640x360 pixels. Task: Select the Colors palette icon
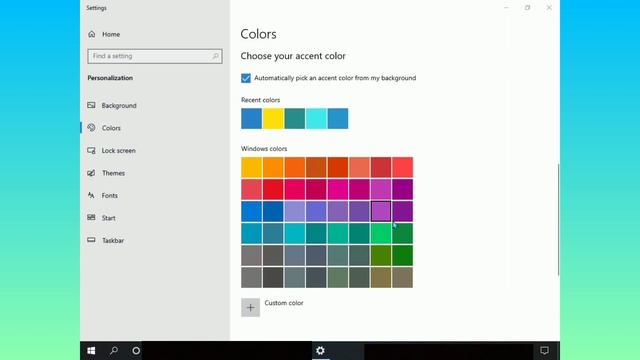click(x=91, y=128)
